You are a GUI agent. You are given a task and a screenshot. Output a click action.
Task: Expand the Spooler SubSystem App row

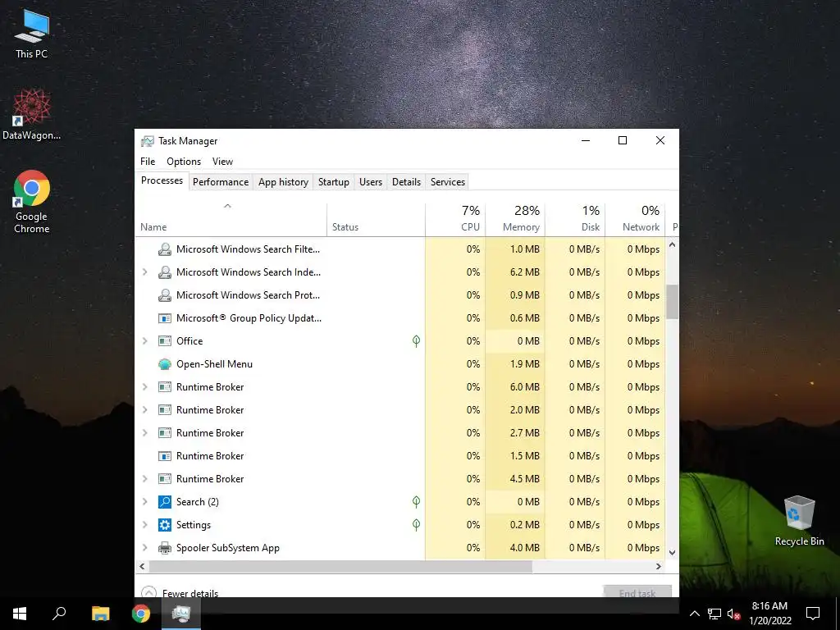click(144, 548)
